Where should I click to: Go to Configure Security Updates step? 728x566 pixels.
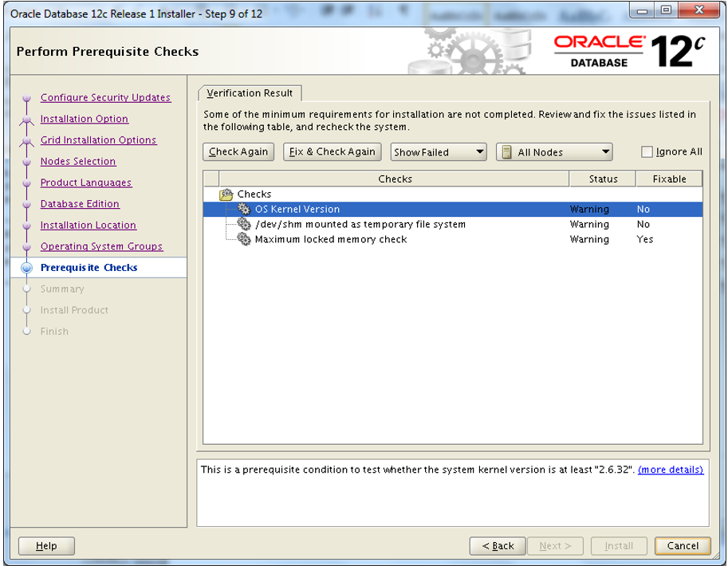point(105,97)
